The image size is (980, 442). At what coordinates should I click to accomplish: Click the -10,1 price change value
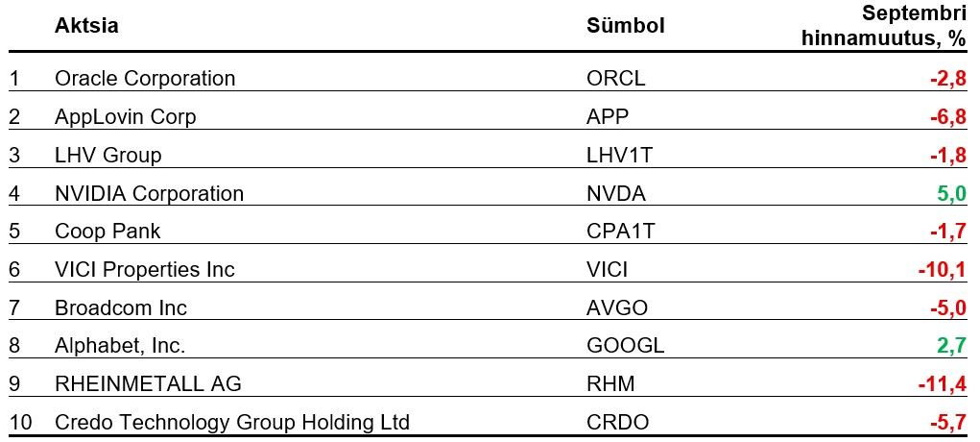[942, 270]
